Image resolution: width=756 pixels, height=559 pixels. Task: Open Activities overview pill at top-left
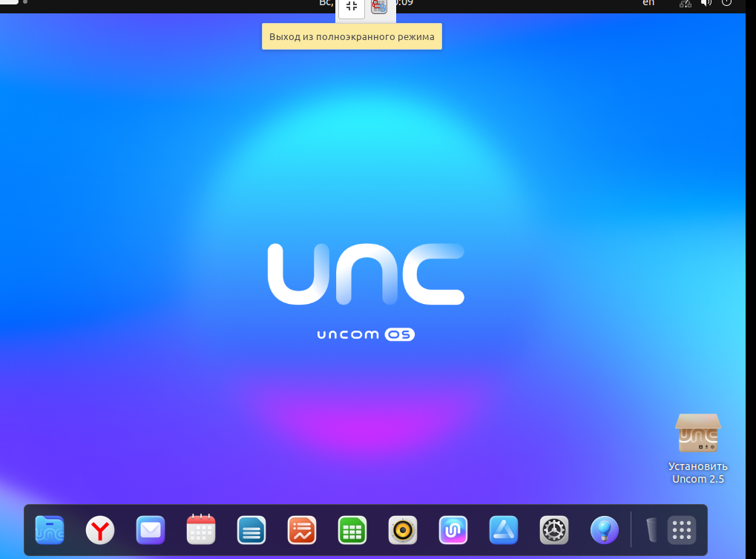(x=9, y=2)
